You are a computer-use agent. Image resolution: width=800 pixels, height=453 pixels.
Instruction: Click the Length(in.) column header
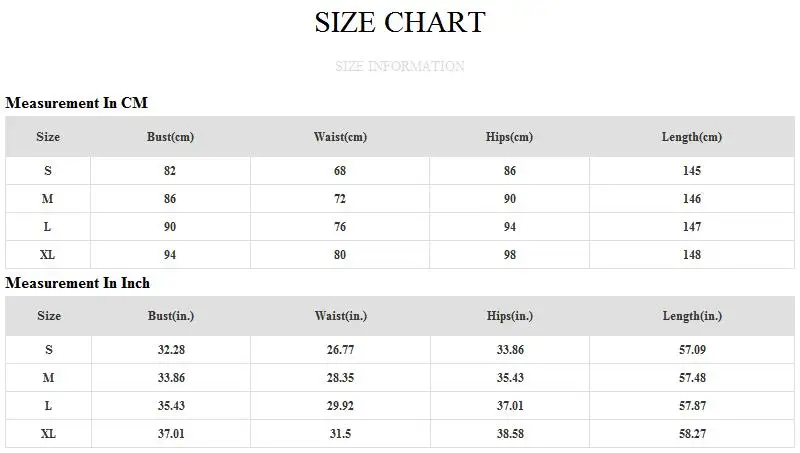tap(692, 316)
